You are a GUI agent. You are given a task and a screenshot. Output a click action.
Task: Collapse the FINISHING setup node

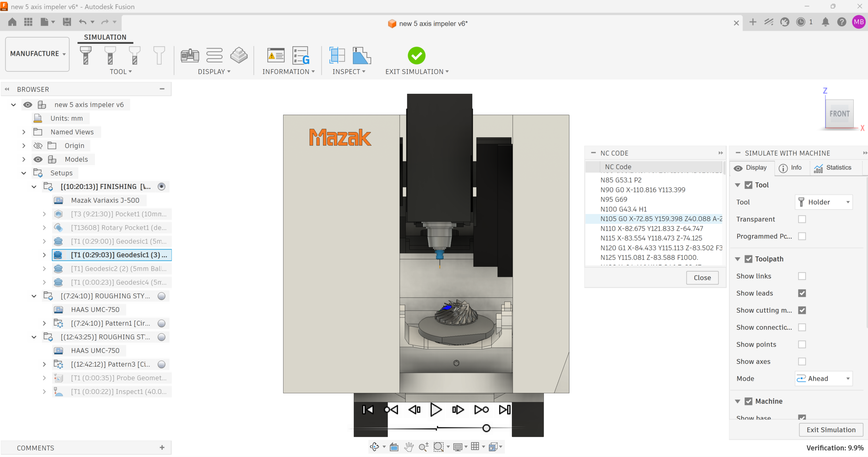[34, 187]
